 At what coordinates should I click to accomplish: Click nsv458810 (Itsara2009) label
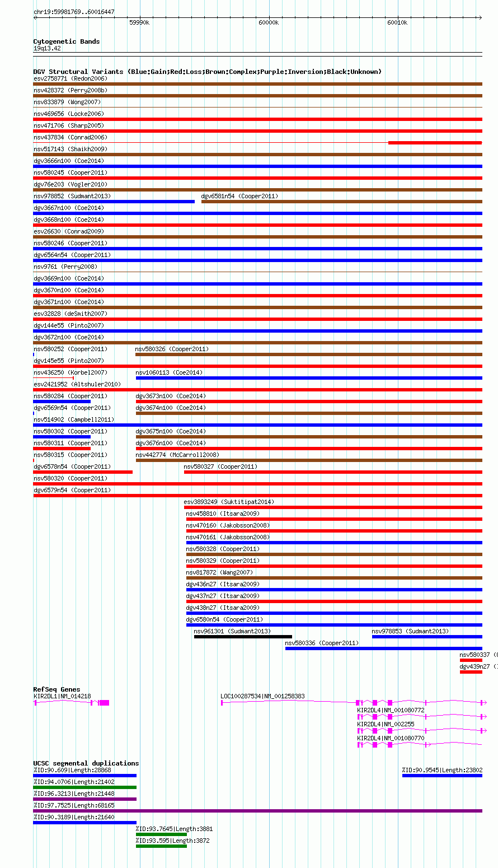coord(223,514)
